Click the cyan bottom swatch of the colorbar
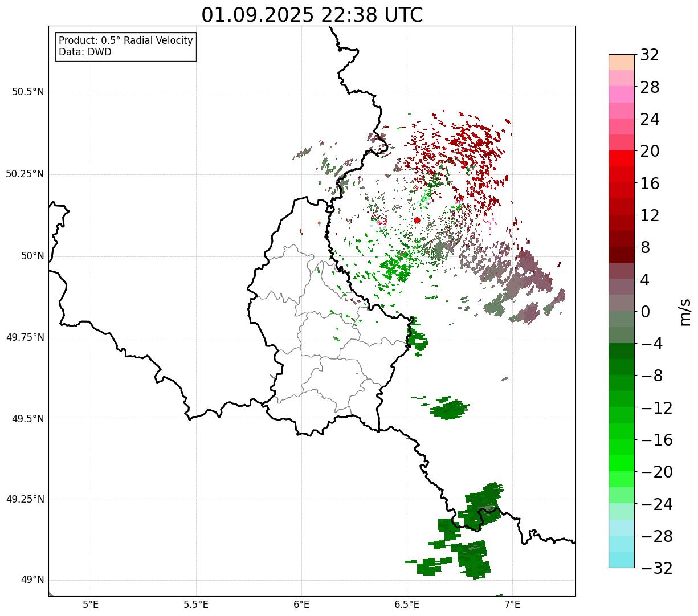The height and width of the screenshot is (616, 698). pos(622,560)
